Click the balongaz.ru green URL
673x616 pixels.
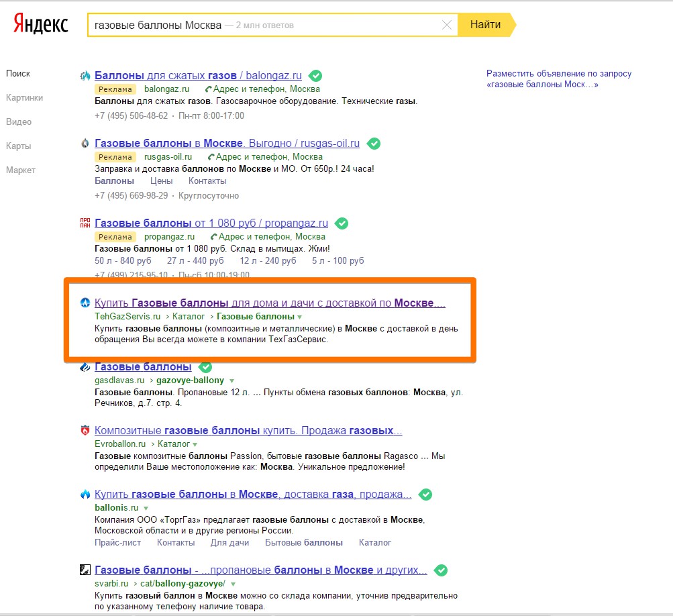[x=166, y=89]
